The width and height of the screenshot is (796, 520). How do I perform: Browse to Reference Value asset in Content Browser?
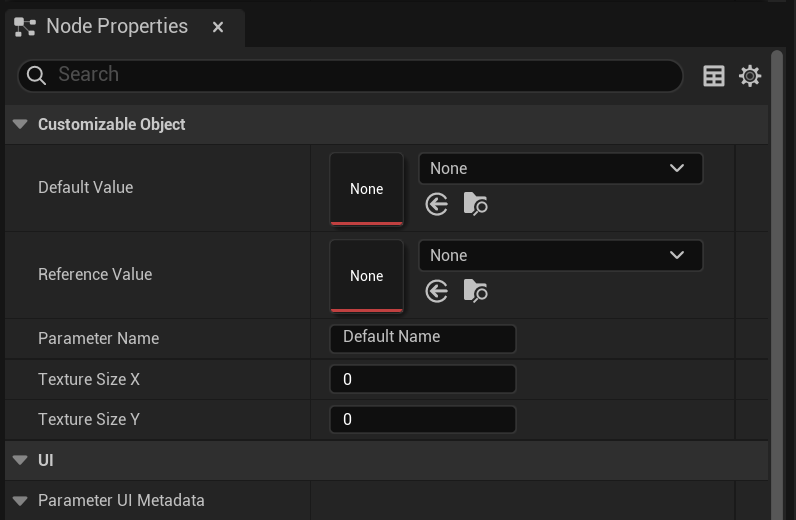tap(475, 291)
